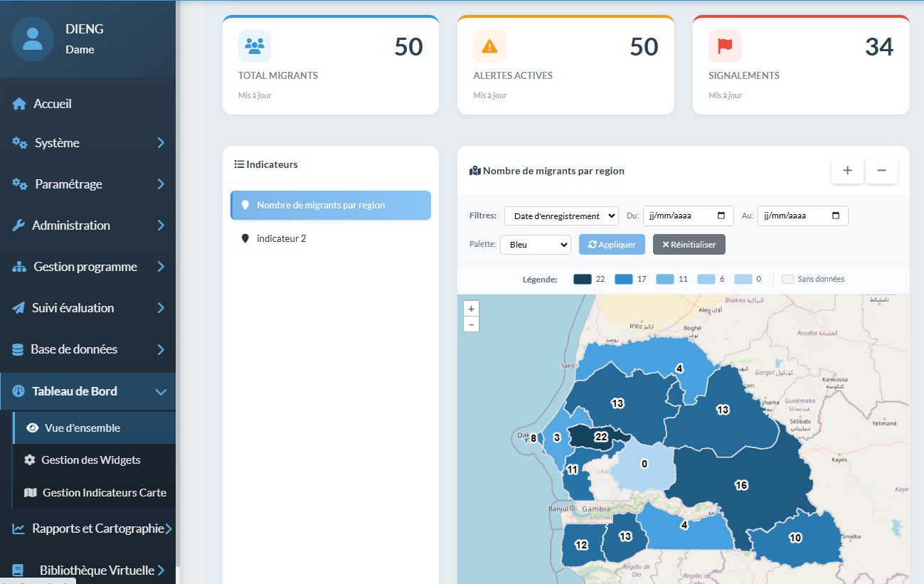Click the Gestion des Widgets gear icon
The image size is (924, 584).
click(29, 460)
